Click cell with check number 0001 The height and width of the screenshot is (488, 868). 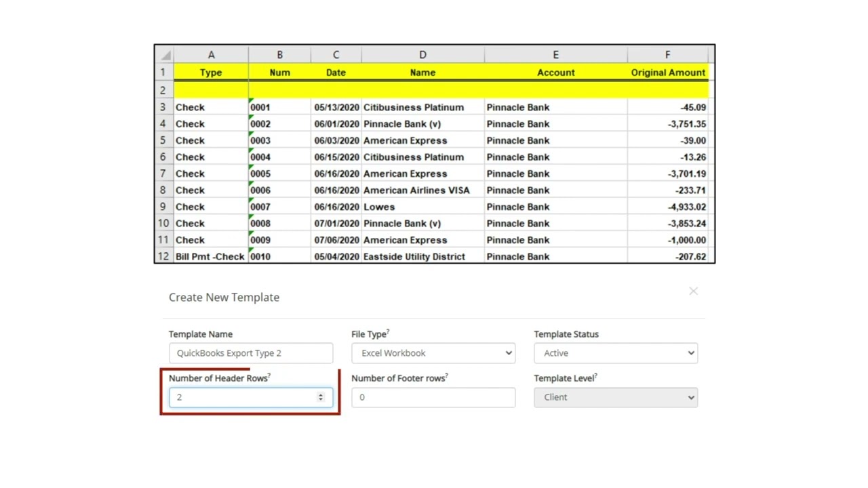279,107
